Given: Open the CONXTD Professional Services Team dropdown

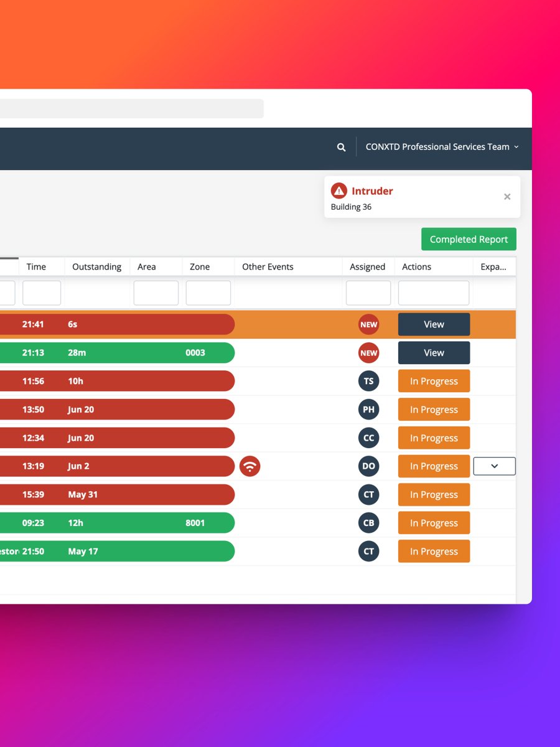Looking at the screenshot, I should click(x=442, y=147).
